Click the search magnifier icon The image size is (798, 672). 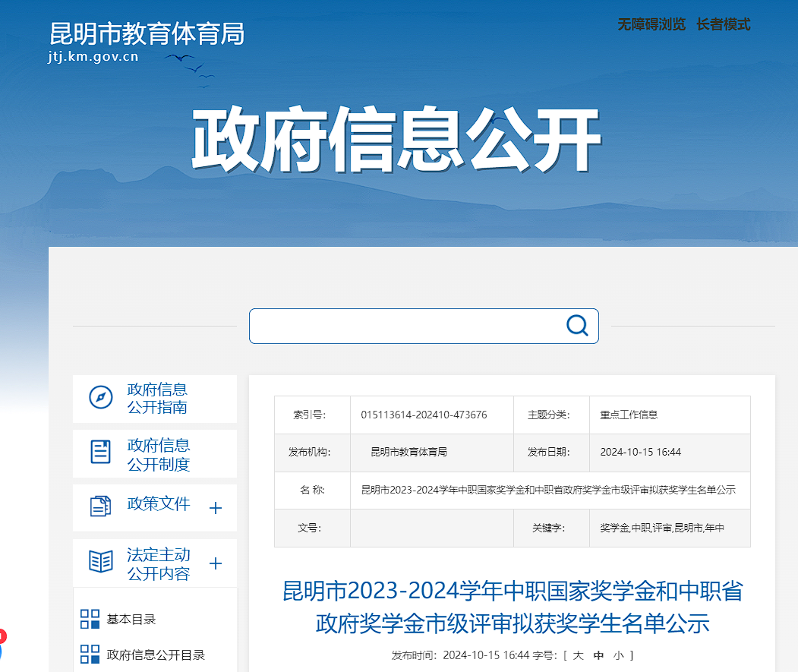pyautogui.click(x=577, y=325)
